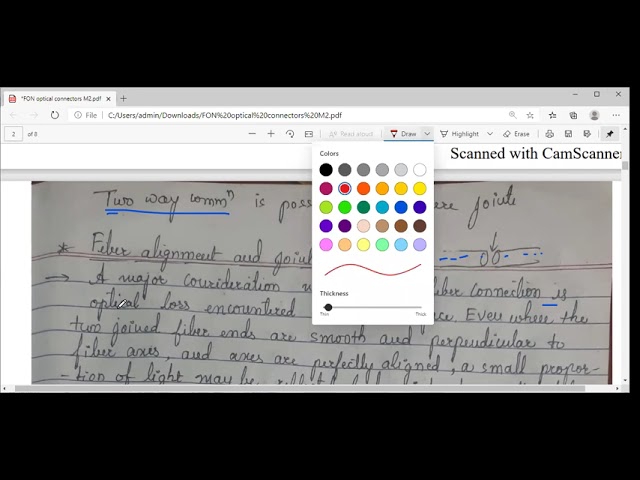Reload the PDF page
Image resolution: width=640 pixels, height=480 pixels.
pos(55,116)
